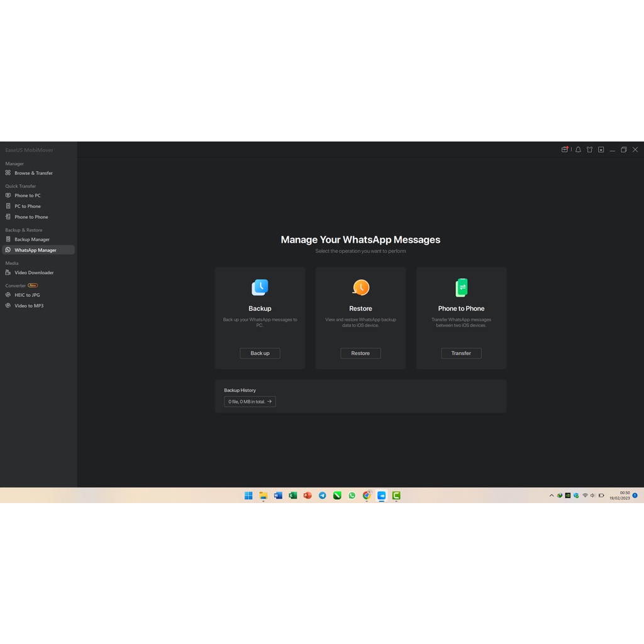Viewport: 644px width, 644px height.
Task: Open Video Downloader in sidebar
Action: pyautogui.click(x=34, y=273)
